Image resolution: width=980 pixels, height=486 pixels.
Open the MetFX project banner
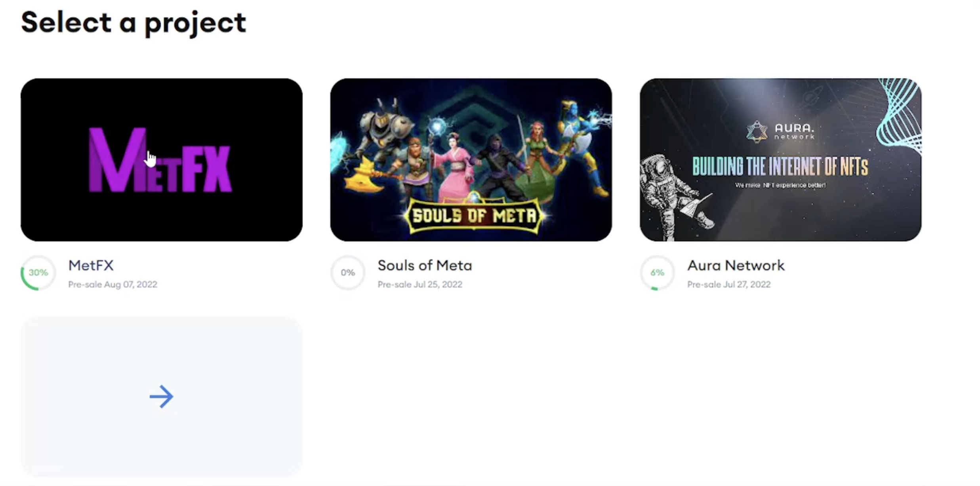pyautogui.click(x=162, y=159)
